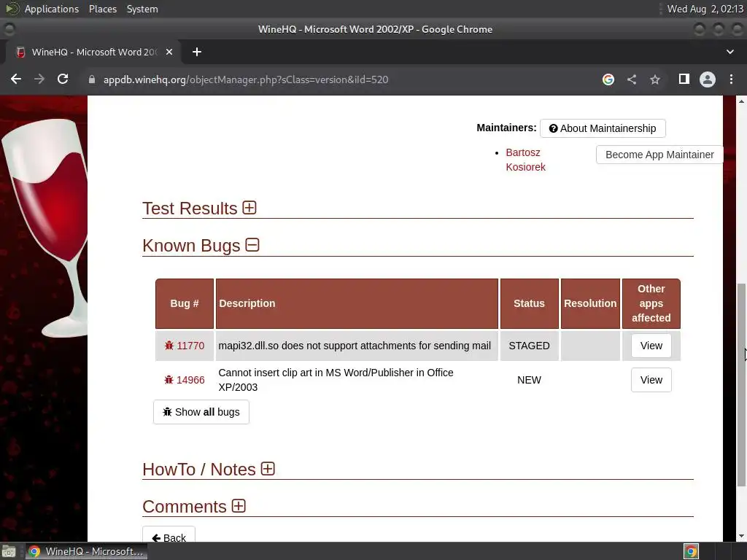Click the Known Bugs heading text

[191, 246]
